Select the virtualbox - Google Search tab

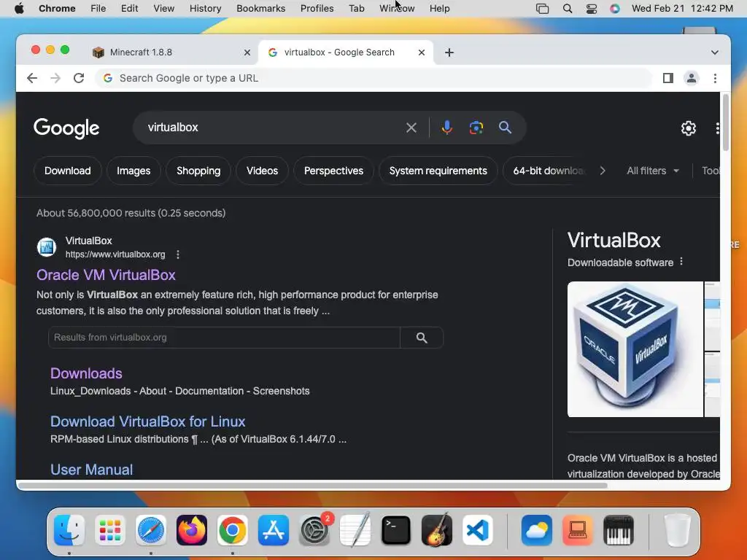(x=346, y=52)
